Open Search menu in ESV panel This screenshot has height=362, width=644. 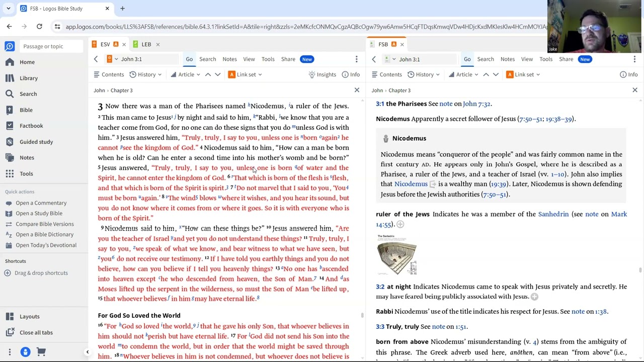207,59
